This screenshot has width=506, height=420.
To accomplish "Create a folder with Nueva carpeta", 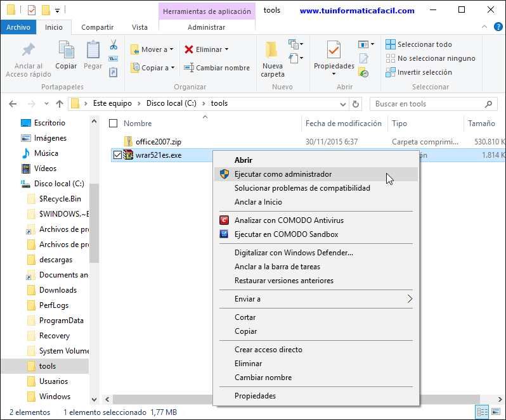I will (x=273, y=60).
